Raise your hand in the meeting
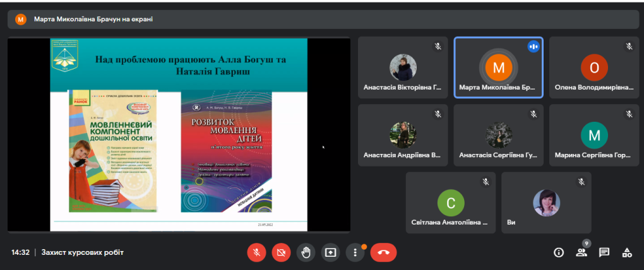Screen dimensions: 644x270 306,252
